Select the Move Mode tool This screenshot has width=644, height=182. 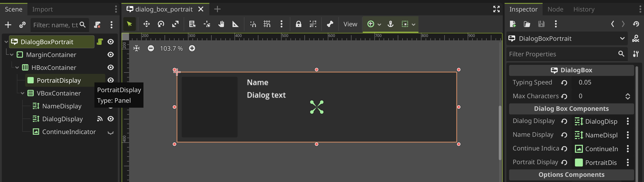(x=147, y=24)
